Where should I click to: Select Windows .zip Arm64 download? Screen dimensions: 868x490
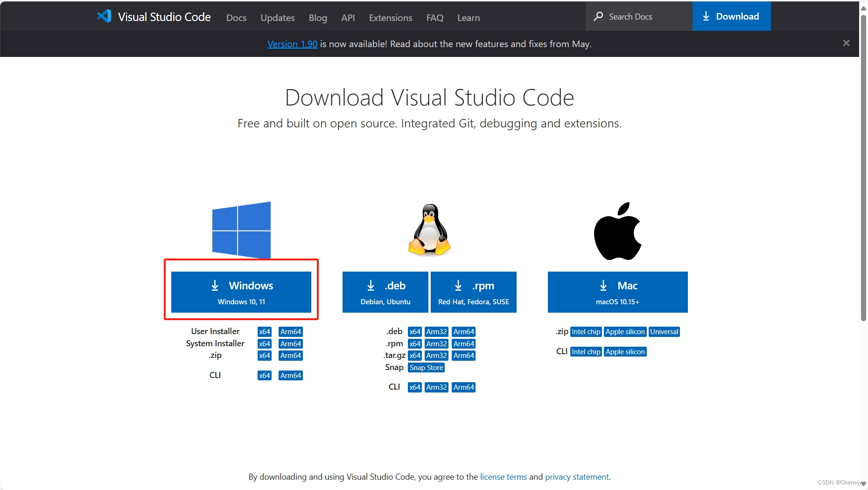point(291,356)
